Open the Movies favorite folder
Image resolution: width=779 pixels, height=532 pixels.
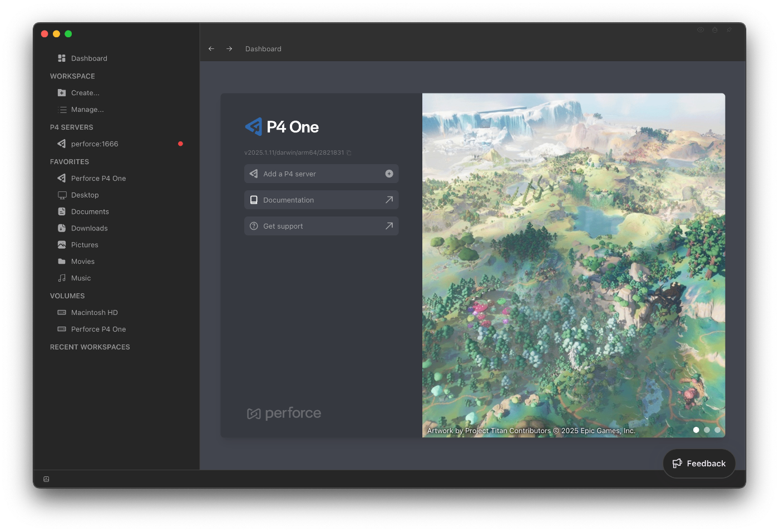[x=76, y=262]
